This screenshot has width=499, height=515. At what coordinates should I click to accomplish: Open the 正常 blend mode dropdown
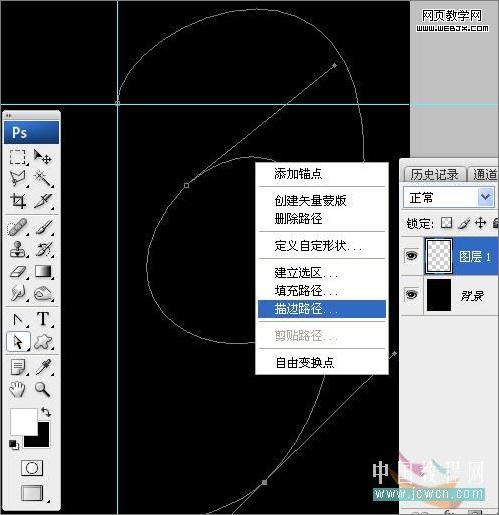pos(485,197)
